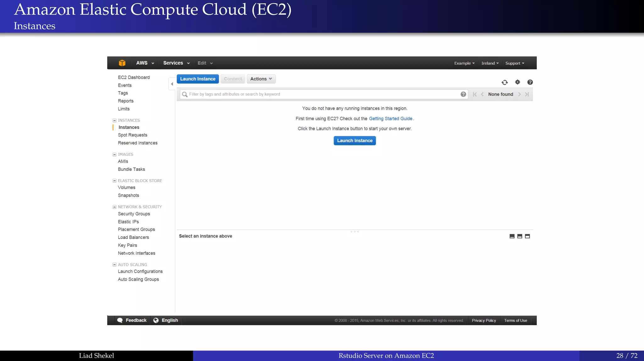Open the Privacy Policy link
This screenshot has width=644, height=361.
[x=484, y=320]
